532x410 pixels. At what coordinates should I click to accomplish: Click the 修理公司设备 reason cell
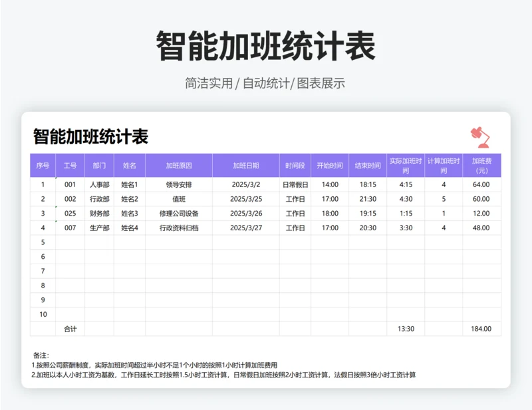coord(179,214)
